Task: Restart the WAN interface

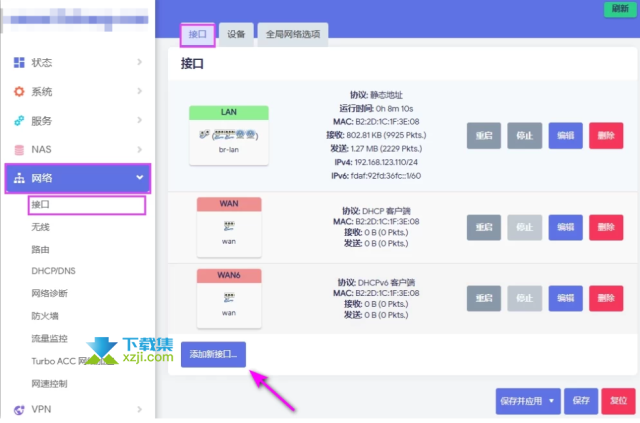Action: [484, 227]
